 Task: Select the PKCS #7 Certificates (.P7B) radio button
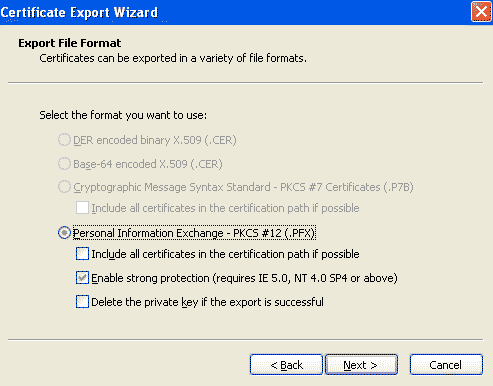pos(64,187)
